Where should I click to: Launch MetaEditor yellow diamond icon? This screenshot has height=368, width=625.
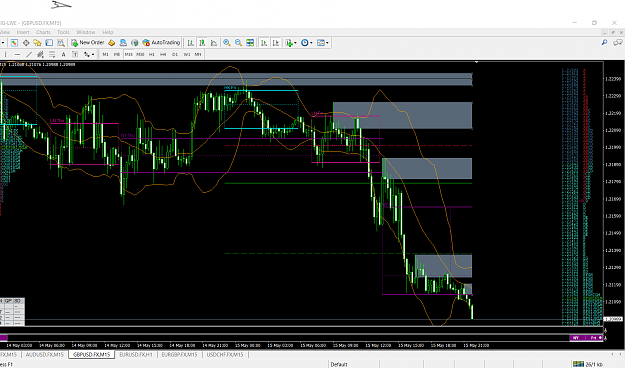(112, 43)
